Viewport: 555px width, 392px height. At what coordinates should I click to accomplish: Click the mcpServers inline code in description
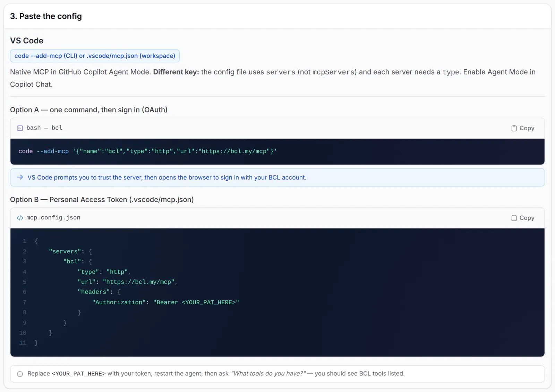click(333, 72)
